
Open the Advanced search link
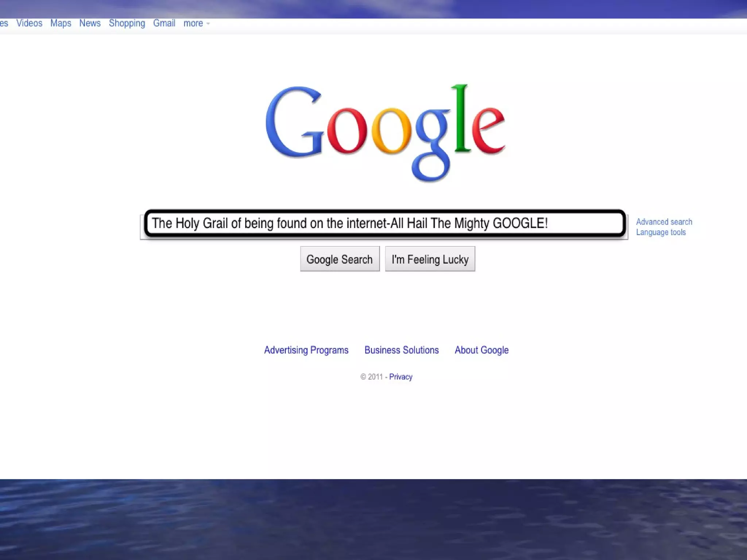[664, 222]
